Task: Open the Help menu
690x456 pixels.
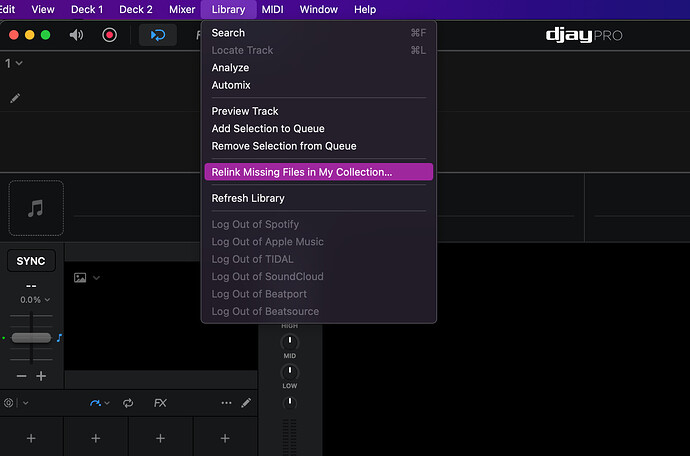Action: (365, 9)
